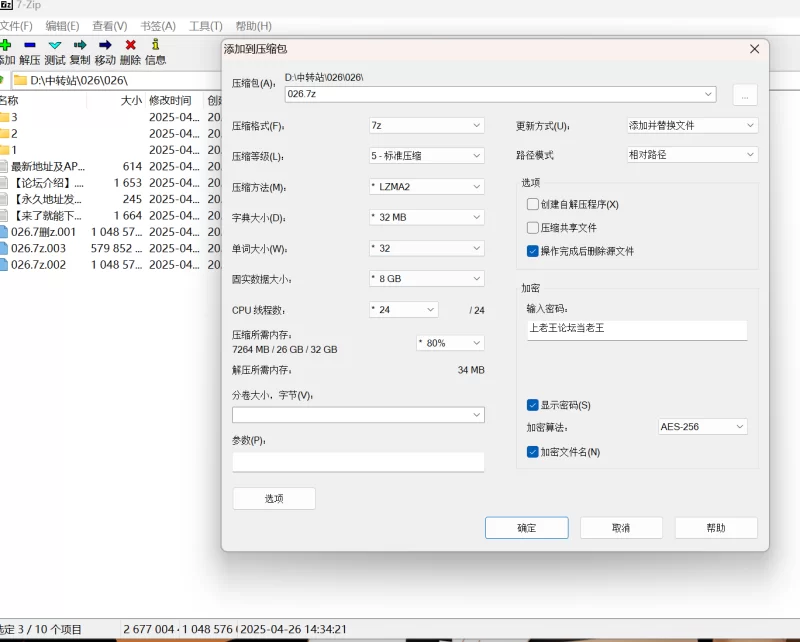The image size is (800, 642).
Task: Open the 工具(T) menu
Action: point(206,26)
